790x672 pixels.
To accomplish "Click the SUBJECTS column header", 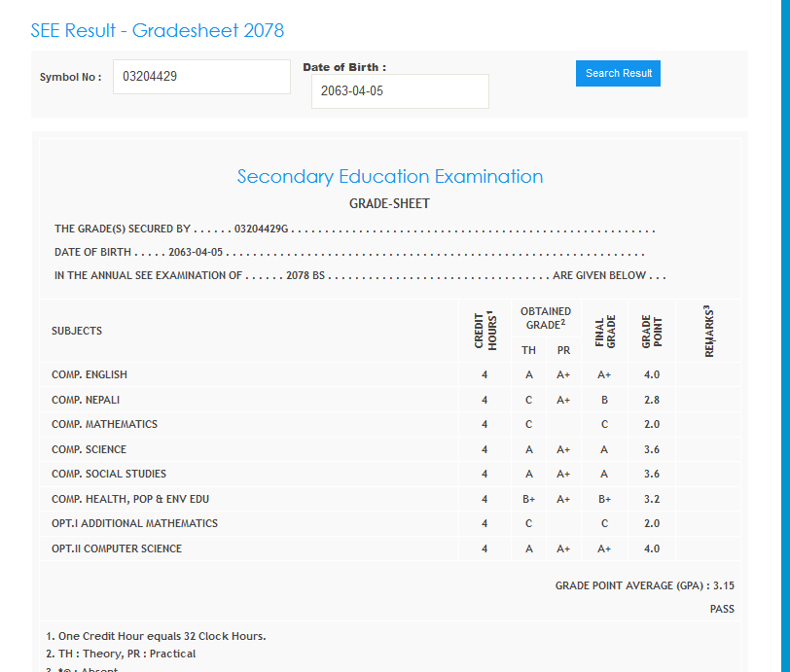I will 77,331.
